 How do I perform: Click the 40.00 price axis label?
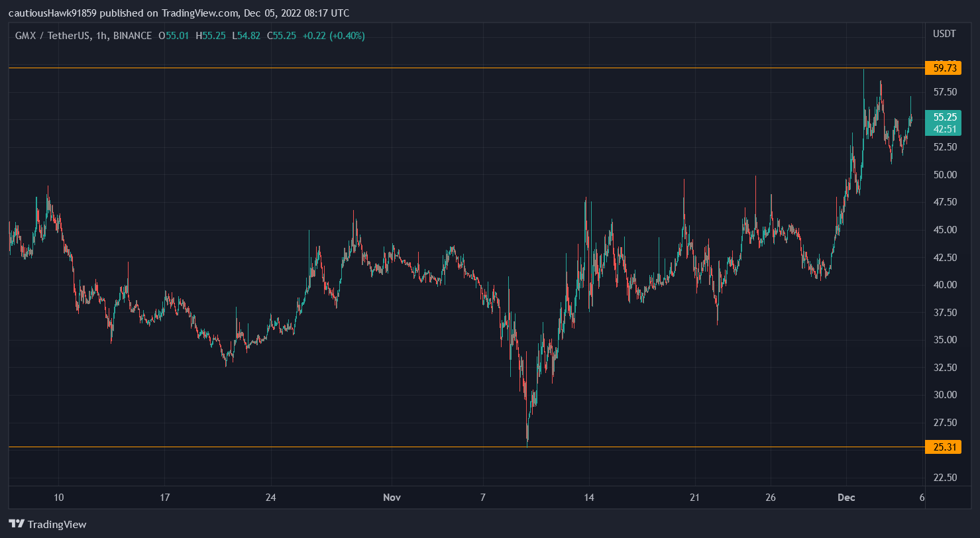[x=944, y=285]
